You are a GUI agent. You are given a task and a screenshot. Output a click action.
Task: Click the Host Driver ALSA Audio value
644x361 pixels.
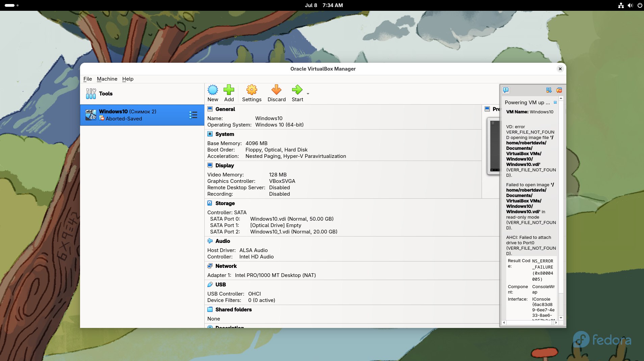pyautogui.click(x=253, y=250)
